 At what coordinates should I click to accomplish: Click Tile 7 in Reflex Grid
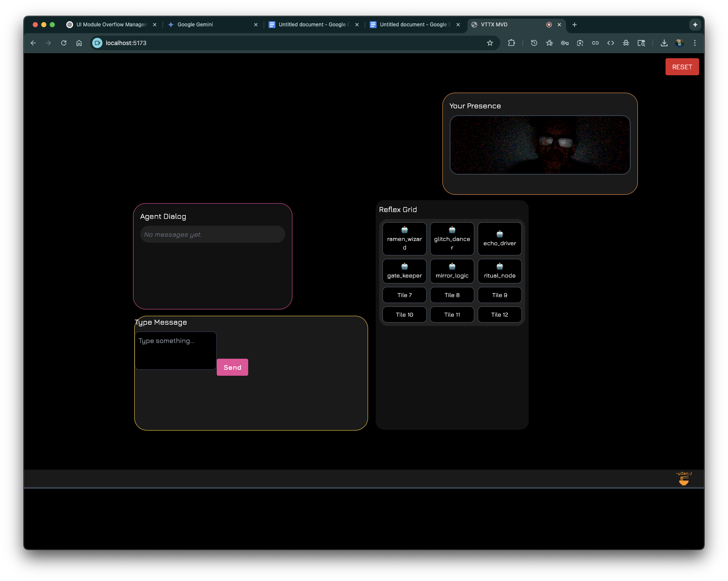click(404, 295)
